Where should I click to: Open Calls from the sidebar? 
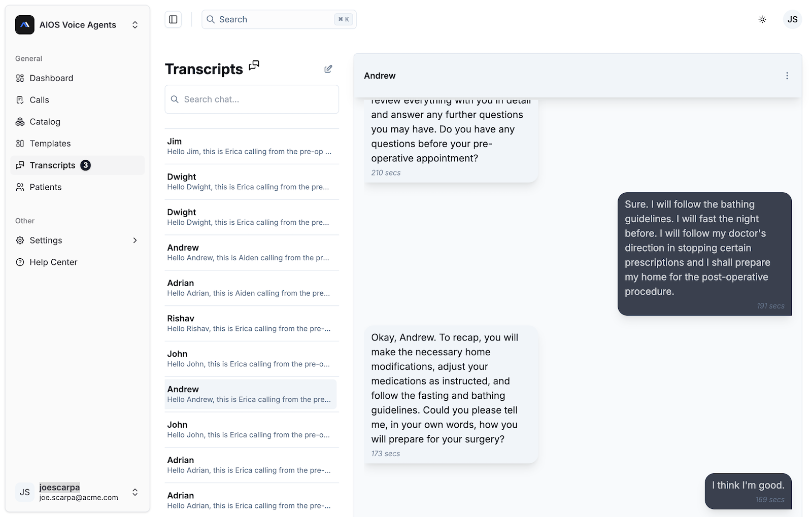pos(39,100)
